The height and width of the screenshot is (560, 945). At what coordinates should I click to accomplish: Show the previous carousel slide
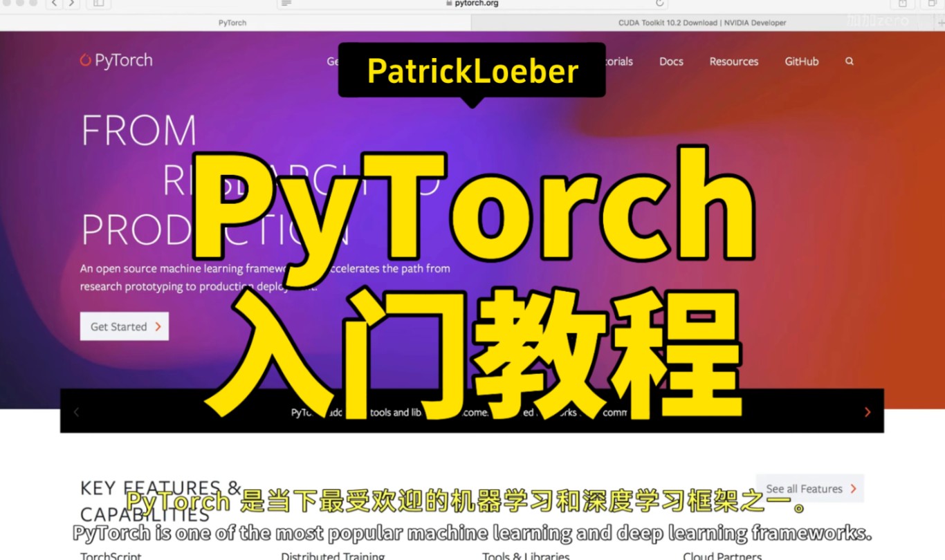tap(76, 412)
